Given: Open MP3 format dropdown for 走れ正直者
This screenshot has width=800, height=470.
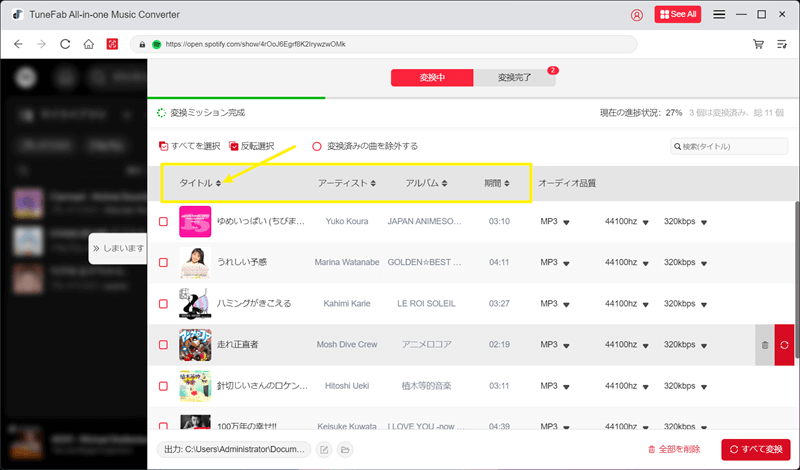Looking at the screenshot, I should pos(566,345).
